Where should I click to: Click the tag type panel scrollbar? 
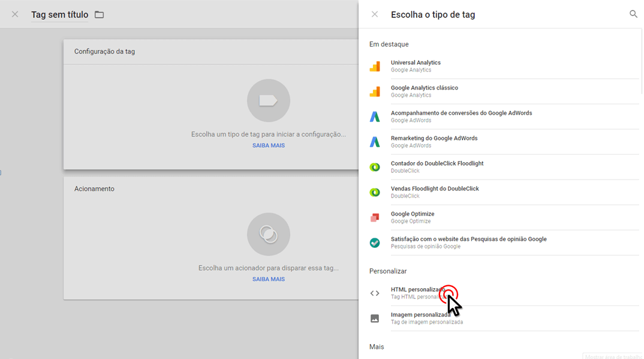[642, 62]
